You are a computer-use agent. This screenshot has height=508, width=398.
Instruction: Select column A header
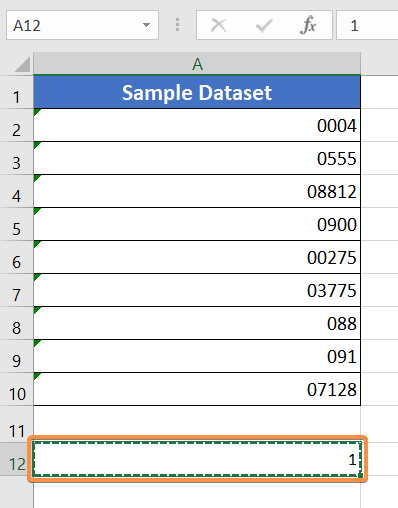coord(197,64)
